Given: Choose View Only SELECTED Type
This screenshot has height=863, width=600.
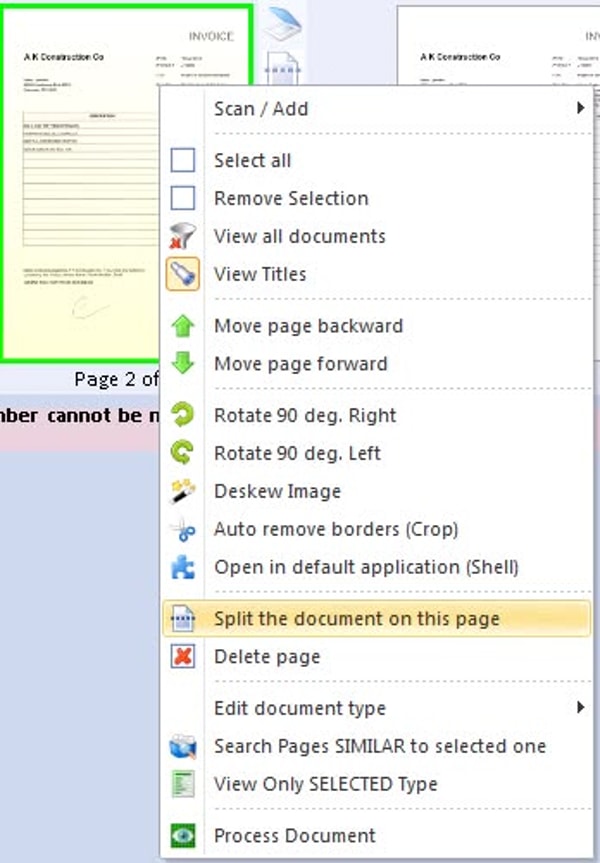Looking at the screenshot, I should pyautogui.click(x=377, y=784).
